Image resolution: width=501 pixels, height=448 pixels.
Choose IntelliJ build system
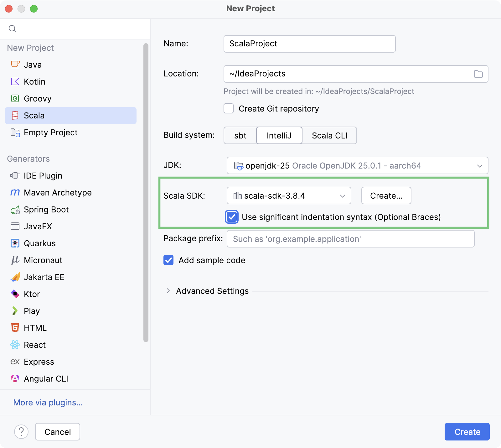pyautogui.click(x=279, y=135)
